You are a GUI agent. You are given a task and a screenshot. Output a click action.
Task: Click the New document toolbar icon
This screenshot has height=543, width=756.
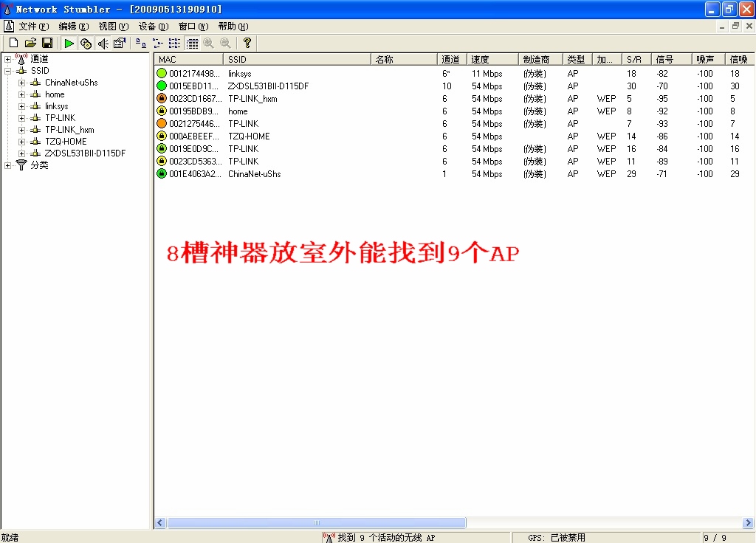tap(13, 44)
